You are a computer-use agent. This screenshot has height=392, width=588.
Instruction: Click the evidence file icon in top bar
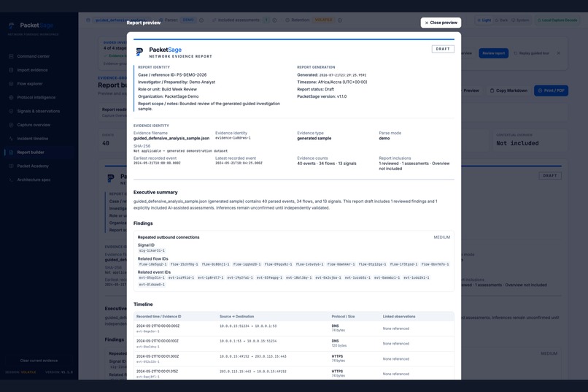point(88,20)
